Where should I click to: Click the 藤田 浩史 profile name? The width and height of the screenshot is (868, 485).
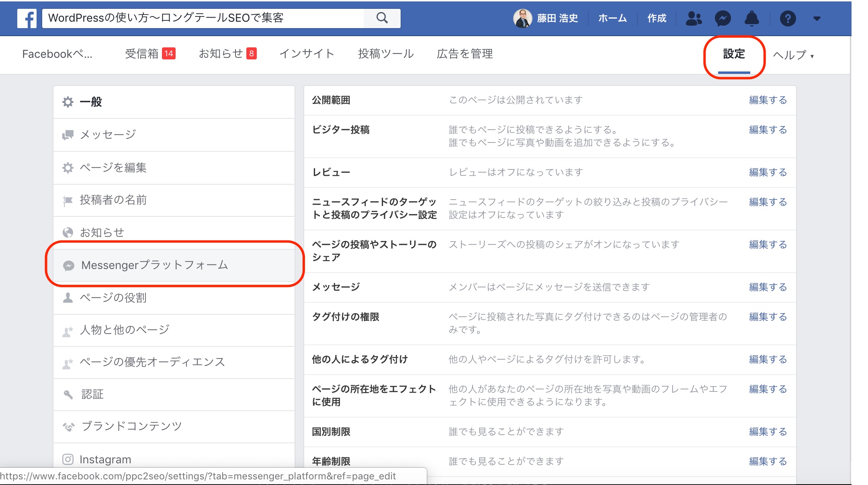click(x=557, y=18)
